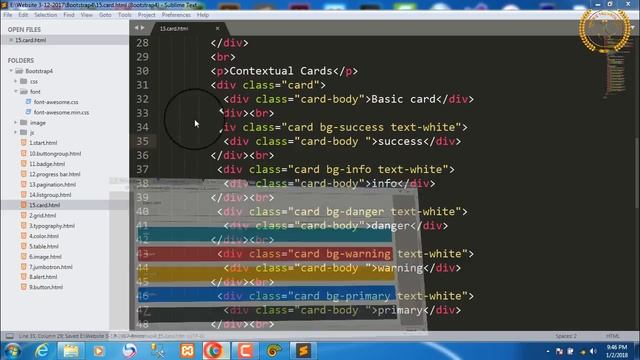
Task: Open 6.image.html in sidebar
Action: pos(45,256)
